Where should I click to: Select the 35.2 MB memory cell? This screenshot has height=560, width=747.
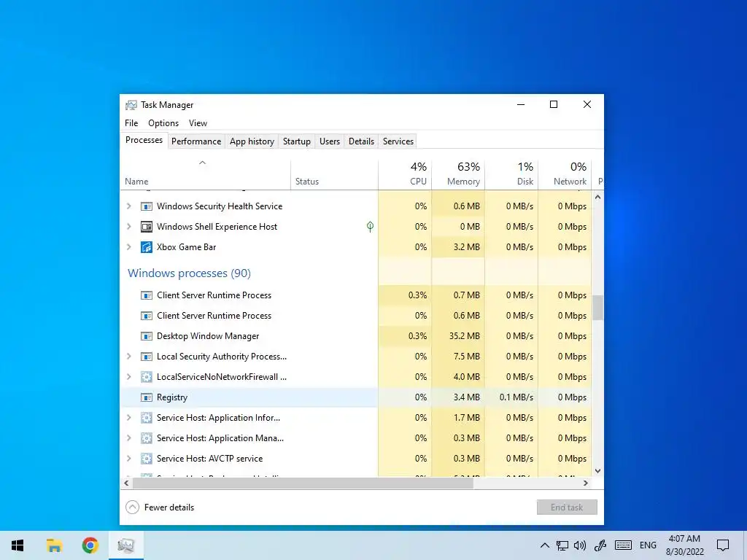[458, 336]
